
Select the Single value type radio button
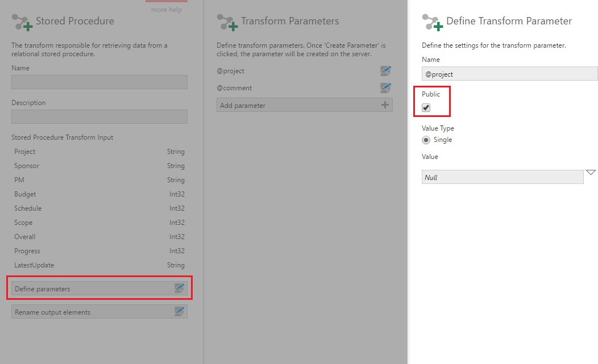click(x=426, y=140)
